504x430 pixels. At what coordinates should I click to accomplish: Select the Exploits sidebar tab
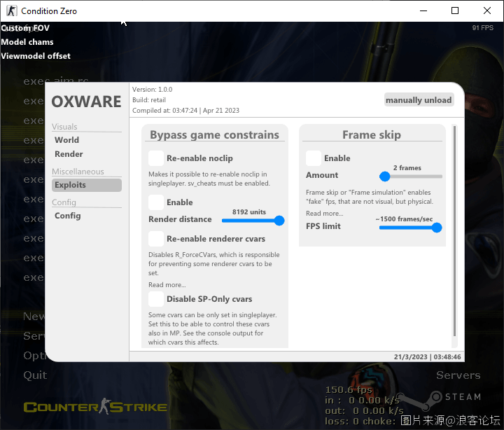coord(87,185)
